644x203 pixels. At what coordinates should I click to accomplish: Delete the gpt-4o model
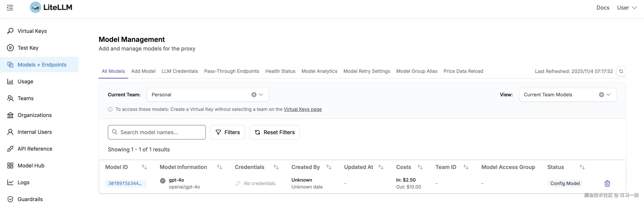pyautogui.click(x=607, y=183)
